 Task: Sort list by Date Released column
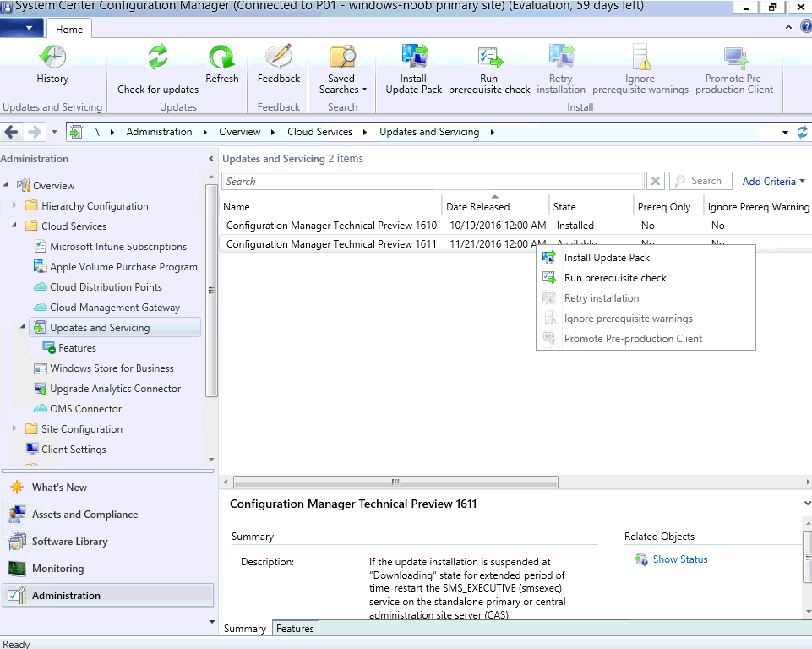[496, 206]
